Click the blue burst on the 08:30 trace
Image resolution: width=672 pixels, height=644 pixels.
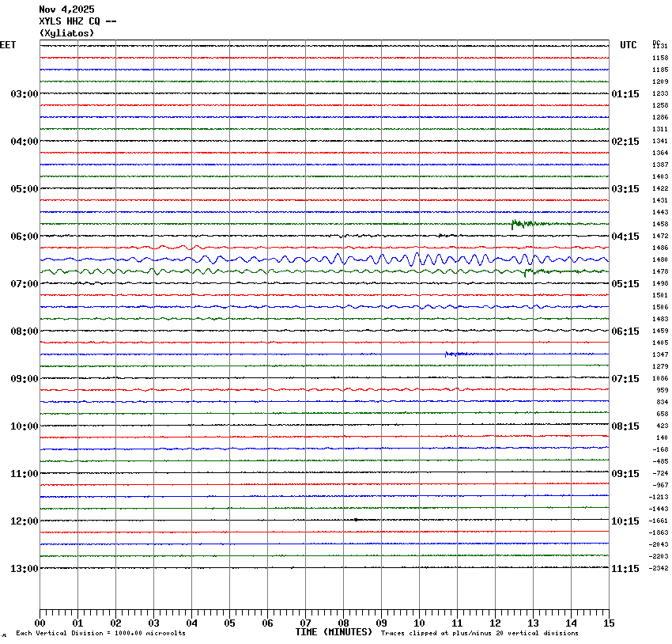pos(457,354)
